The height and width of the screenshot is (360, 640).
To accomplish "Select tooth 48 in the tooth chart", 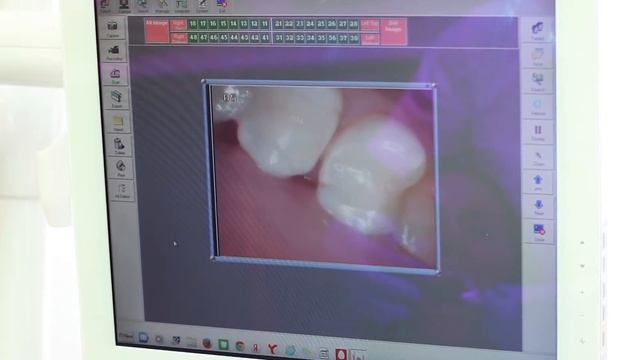I will coord(193,38).
